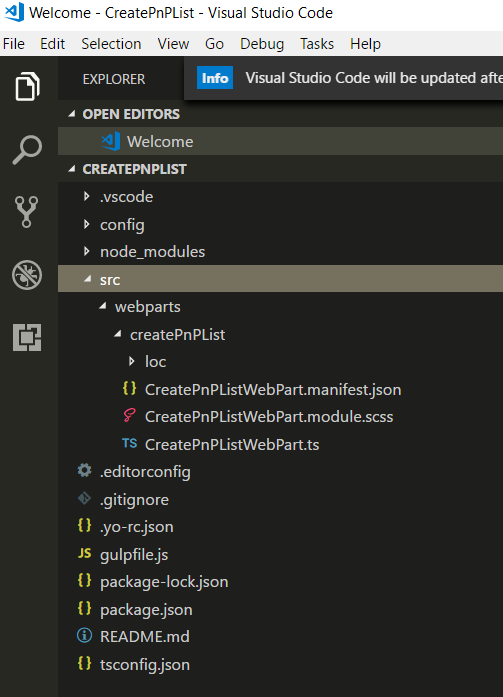503x697 pixels.
Task: Open the Debug menu
Action: [x=262, y=44]
